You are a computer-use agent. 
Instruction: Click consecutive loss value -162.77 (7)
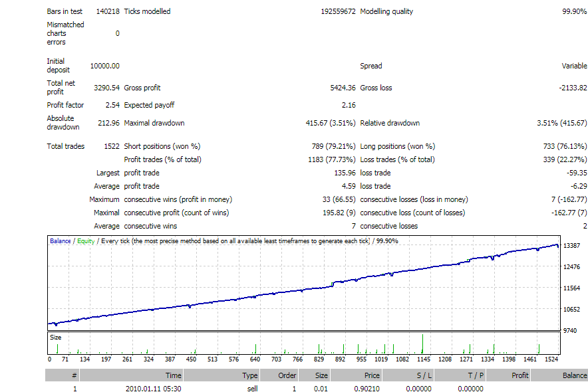coord(569,213)
